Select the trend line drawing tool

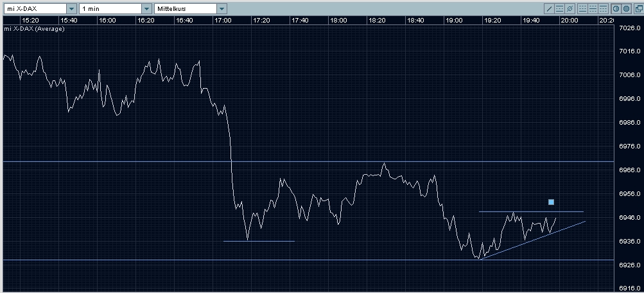[549, 8]
